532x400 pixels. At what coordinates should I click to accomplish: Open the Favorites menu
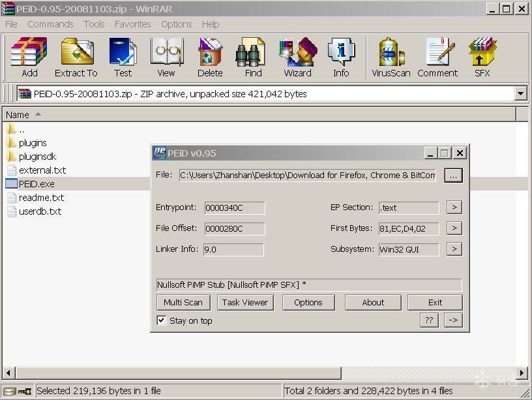click(x=132, y=24)
